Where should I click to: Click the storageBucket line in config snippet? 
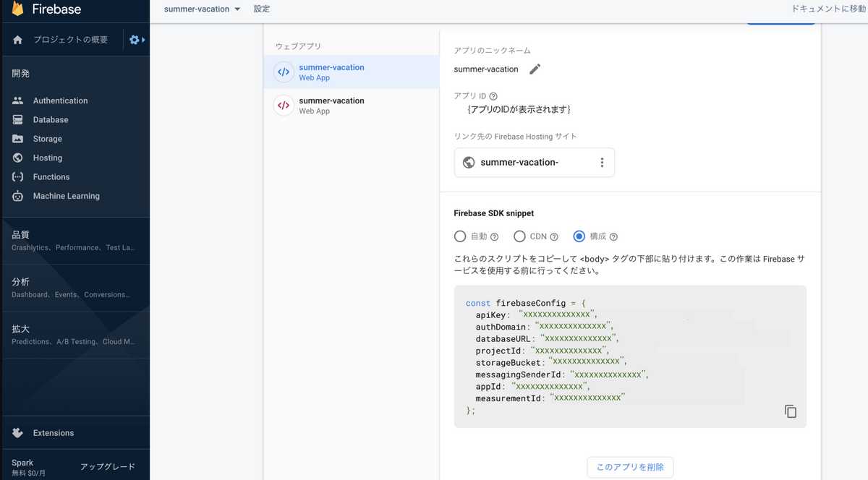(x=551, y=361)
